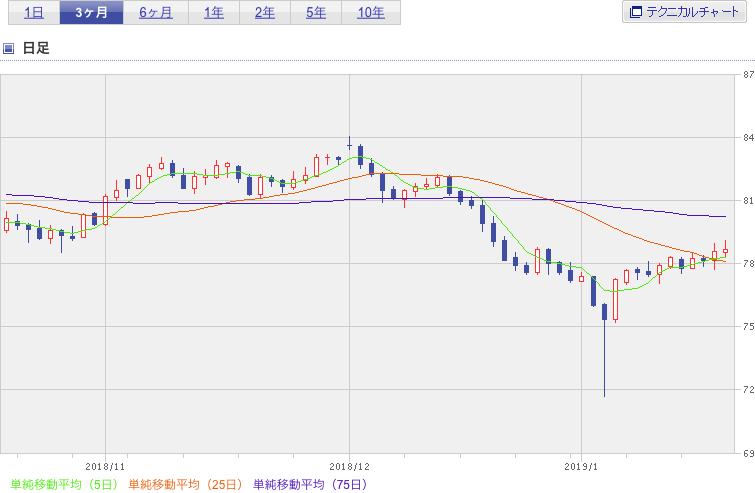The height and width of the screenshot is (493, 755).
Task: Switch to the 6ヶ月 chart tab
Action: (x=156, y=12)
